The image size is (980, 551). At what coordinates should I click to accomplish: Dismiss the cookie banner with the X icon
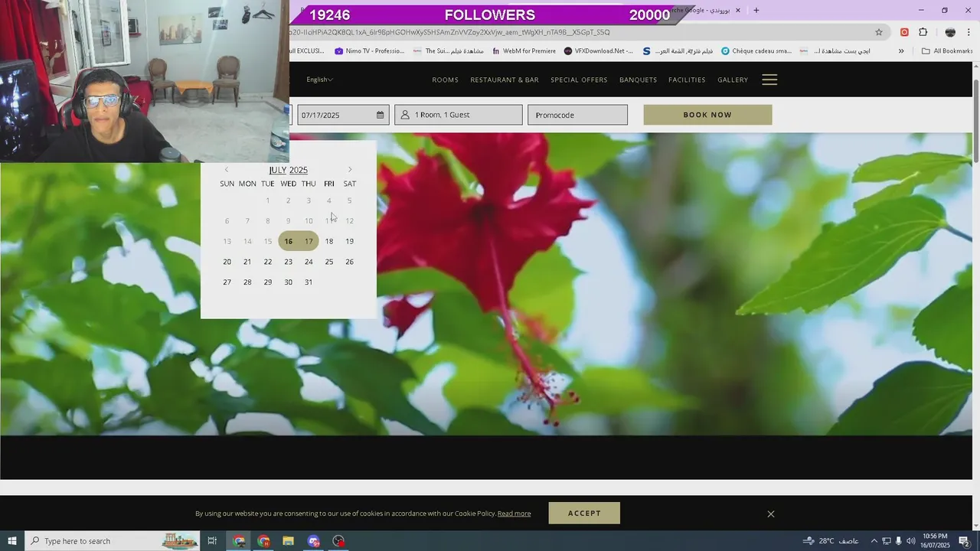point(771,514)
